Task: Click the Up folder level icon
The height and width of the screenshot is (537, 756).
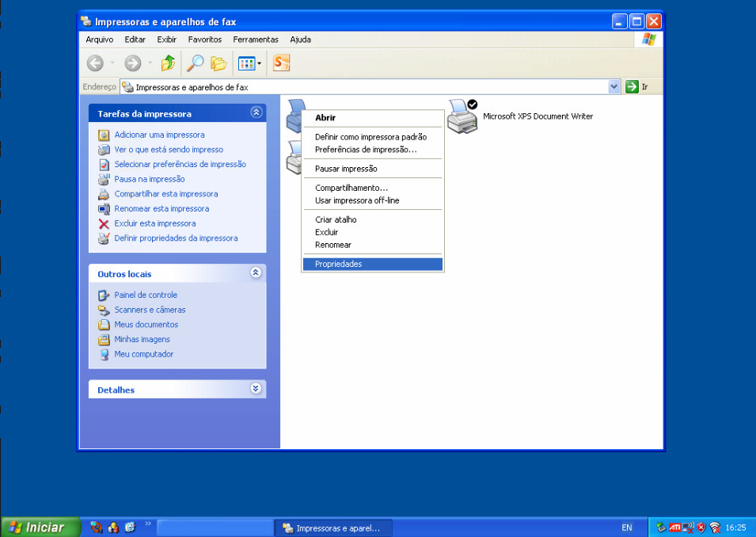Action: (168, 63)
